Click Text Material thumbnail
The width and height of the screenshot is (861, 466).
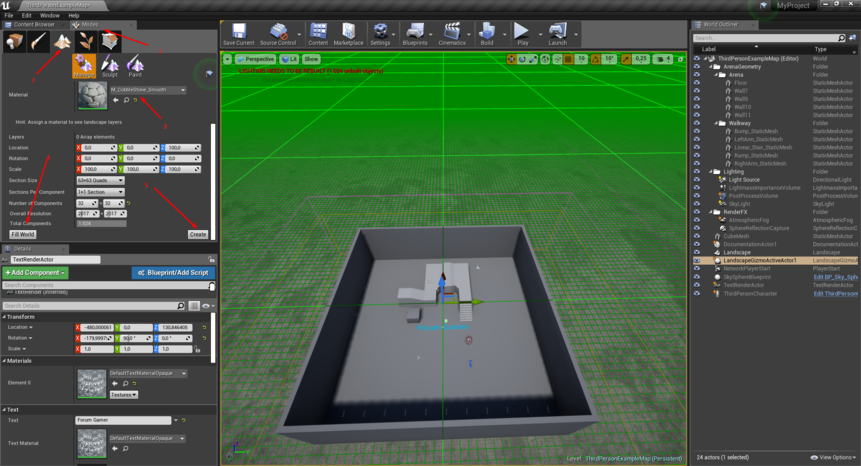pos(92,443)
